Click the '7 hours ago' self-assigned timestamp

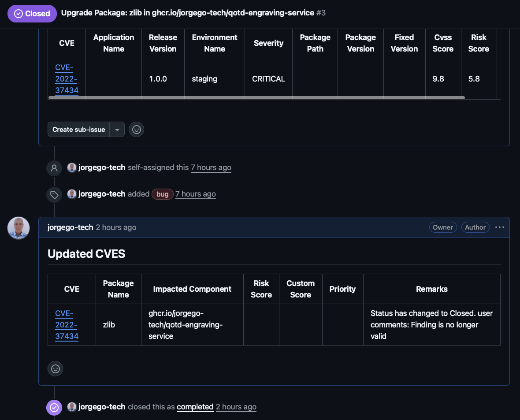pos(211,167)
